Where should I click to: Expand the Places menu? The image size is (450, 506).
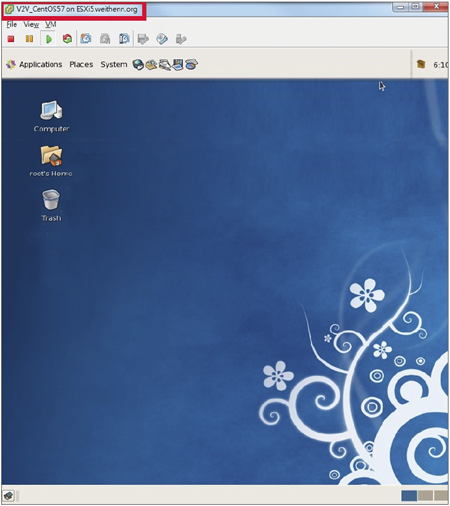[81, 64]
